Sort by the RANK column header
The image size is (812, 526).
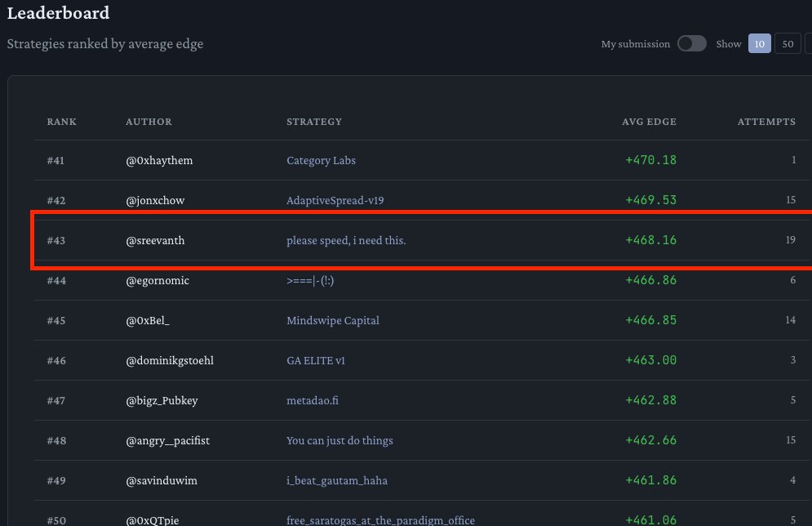point(61,121)
